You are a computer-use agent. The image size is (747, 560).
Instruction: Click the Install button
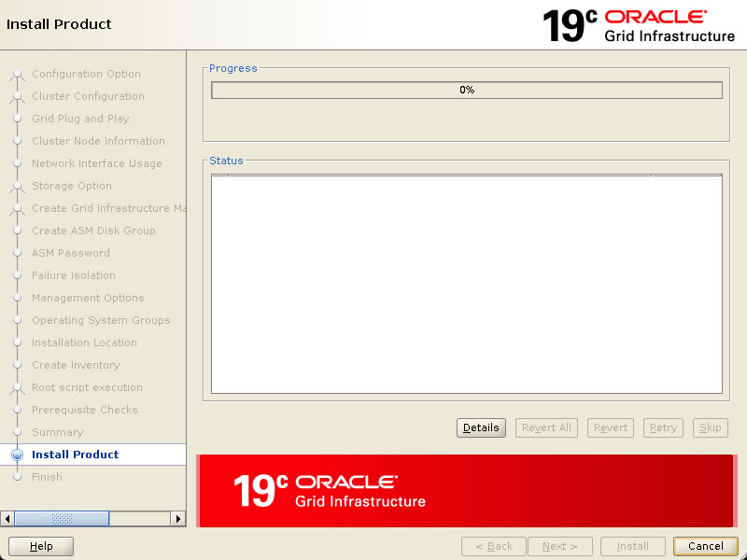click(633, 546)
